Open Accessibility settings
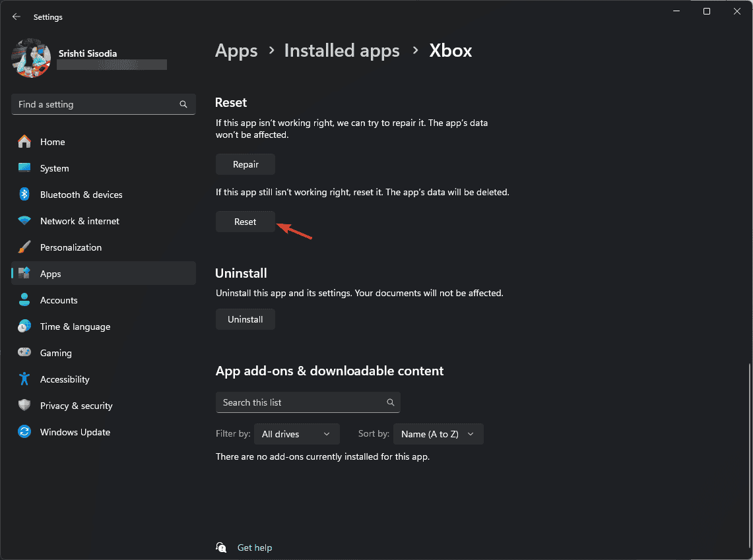The height and width of the screenshot is (560, 753). 103,379
